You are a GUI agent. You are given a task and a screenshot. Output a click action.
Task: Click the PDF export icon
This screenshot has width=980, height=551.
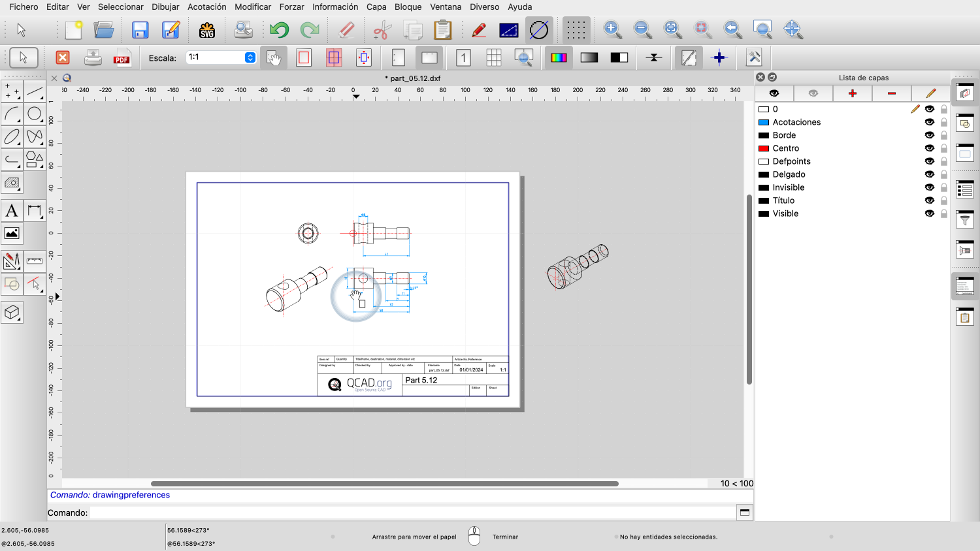[x=122, y=58]
